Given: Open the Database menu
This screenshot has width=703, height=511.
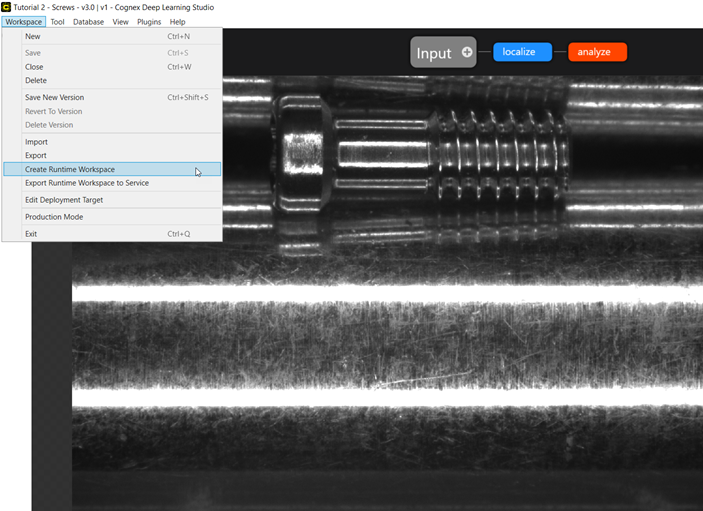Looking at the screenshot, I should click(x=88, y=21).
